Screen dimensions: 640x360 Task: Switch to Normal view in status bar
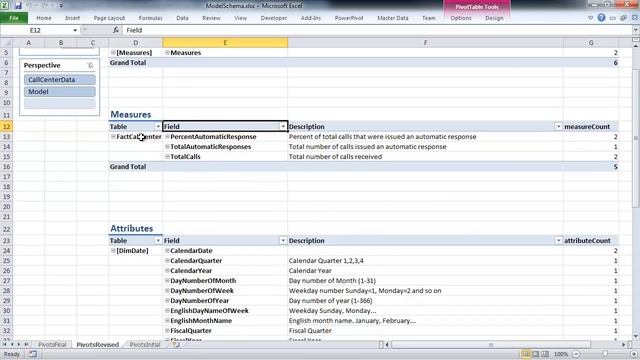click(526, 354)
